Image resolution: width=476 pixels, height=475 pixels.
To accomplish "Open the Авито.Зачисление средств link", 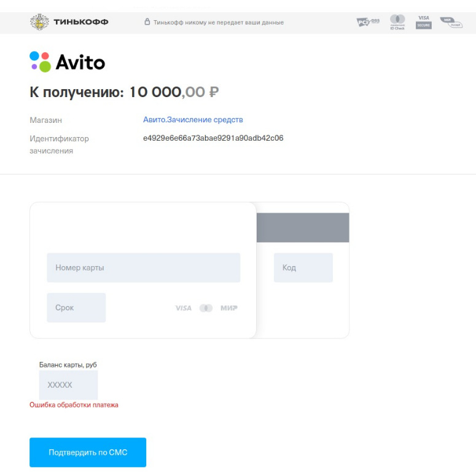I will click(x=193, y=120).
